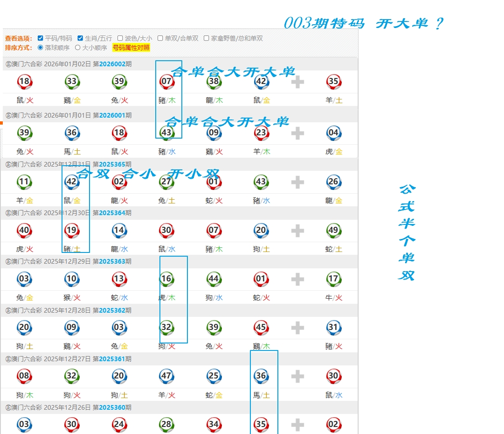Click the plus sign in period 2026002 row
This screenshot has width=504, height=434.
[297, 82]
